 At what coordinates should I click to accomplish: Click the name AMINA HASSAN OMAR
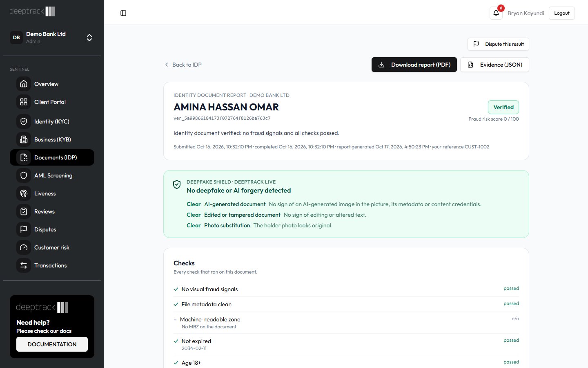(226, 107)
